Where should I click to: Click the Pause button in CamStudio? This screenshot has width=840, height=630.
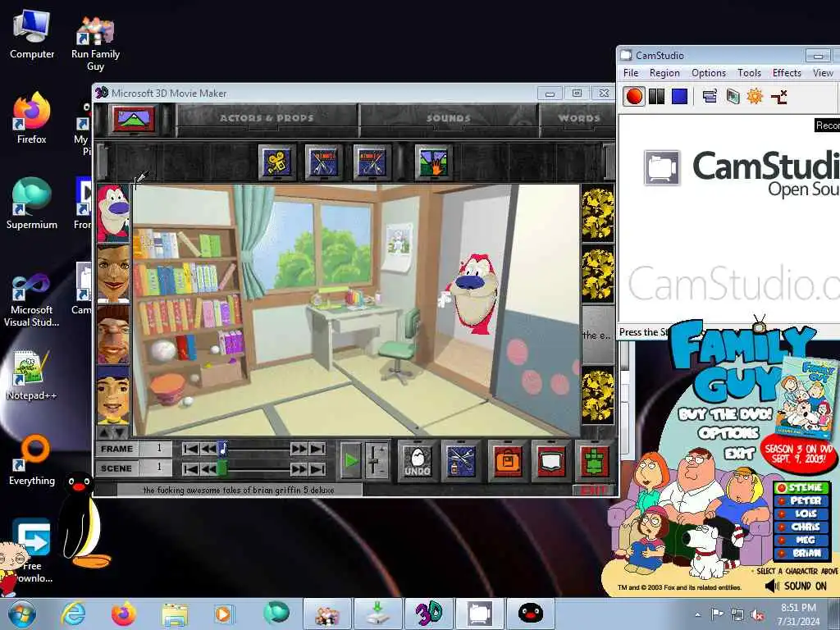[656, 97]
